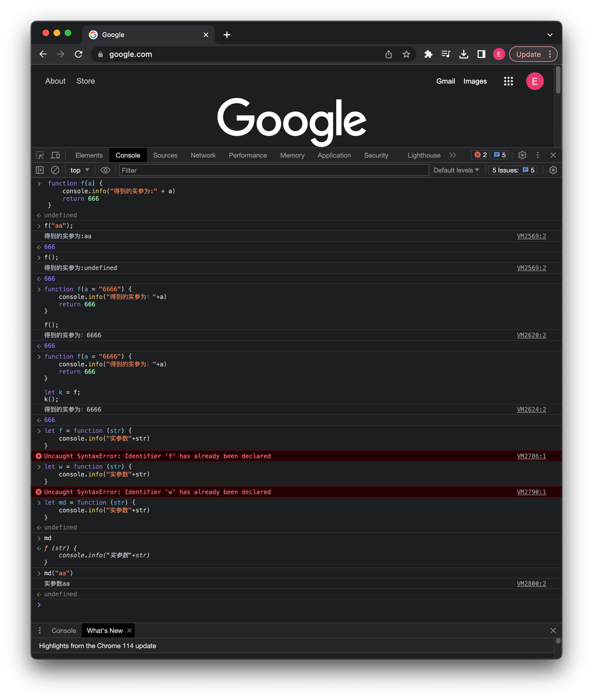The width and height of the screenshot is (593, 700).
Task: Switch to the Sources tab
Action: point(165,155)
